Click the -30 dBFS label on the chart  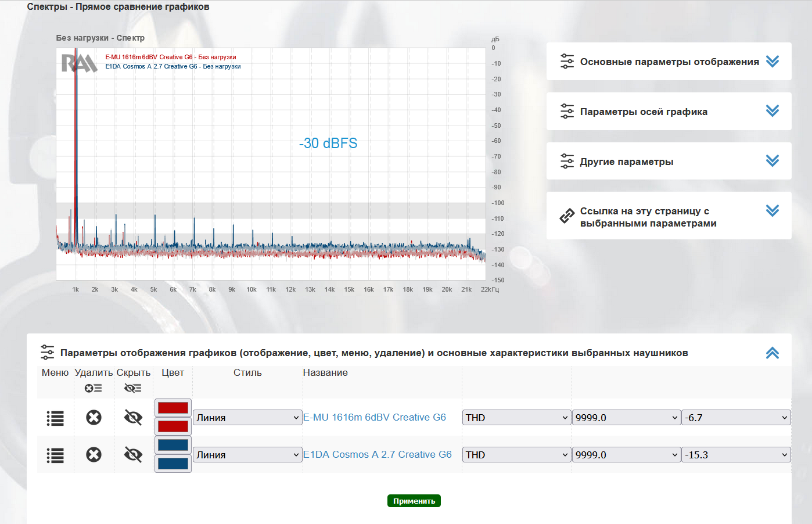pyautogui.click(x=328, y=143)
